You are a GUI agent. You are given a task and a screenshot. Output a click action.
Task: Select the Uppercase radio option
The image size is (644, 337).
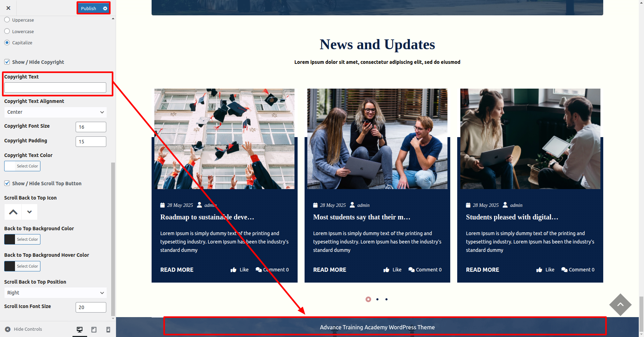[x=7, y=20]
